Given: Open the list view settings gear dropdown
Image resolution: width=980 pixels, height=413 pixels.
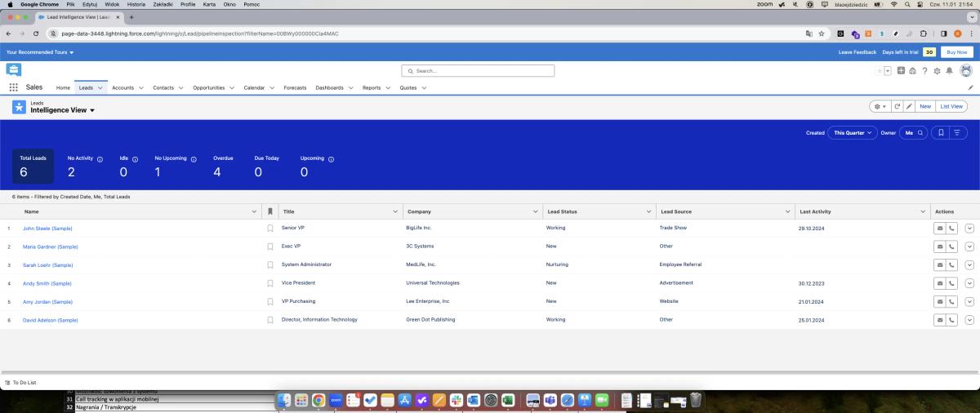Looking at the screenshot, I should pos(880,106).
